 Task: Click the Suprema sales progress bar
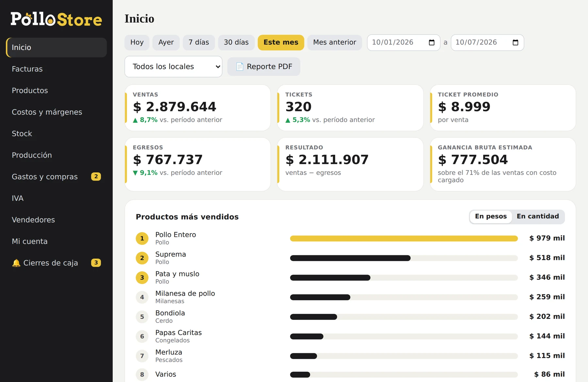404,258
